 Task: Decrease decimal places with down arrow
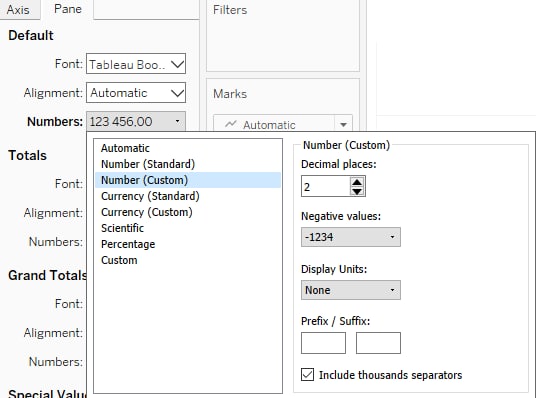[357, 191]
